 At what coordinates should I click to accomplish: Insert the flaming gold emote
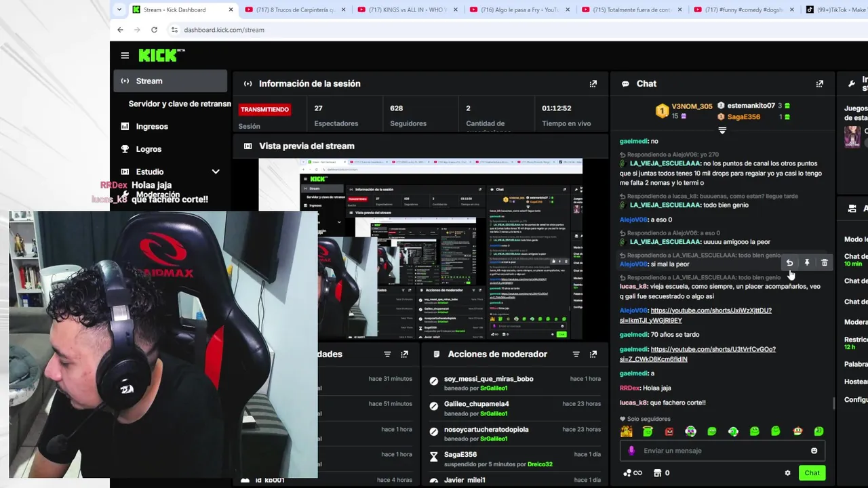tap(627, 431)
